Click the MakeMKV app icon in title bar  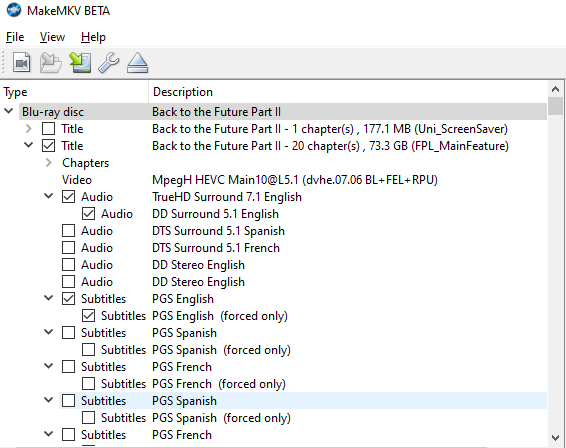click(14, 10)
